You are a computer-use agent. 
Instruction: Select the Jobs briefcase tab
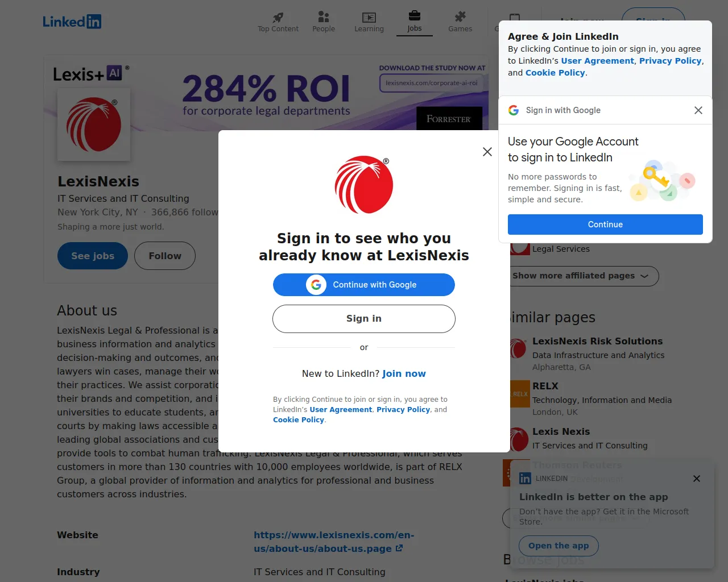tap(415, 22)
